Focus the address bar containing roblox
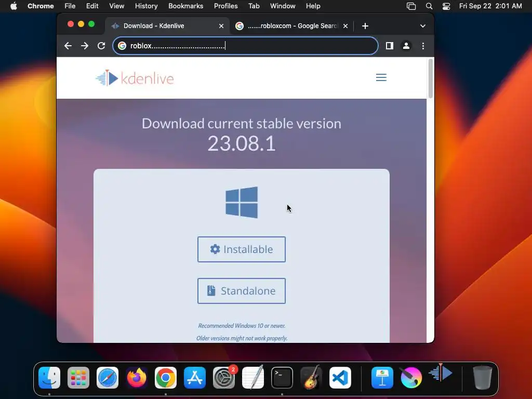The width and height of the screenshot is (532, 399). pyautogui.click(x=245, y=46)
